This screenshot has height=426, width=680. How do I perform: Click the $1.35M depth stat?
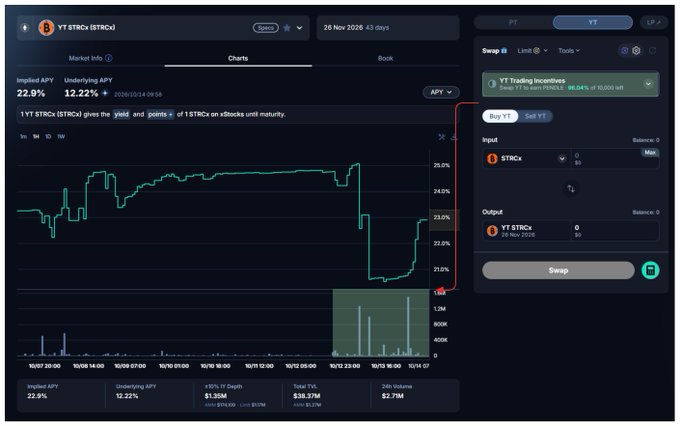pyautogui.click(x=216, y=396)
